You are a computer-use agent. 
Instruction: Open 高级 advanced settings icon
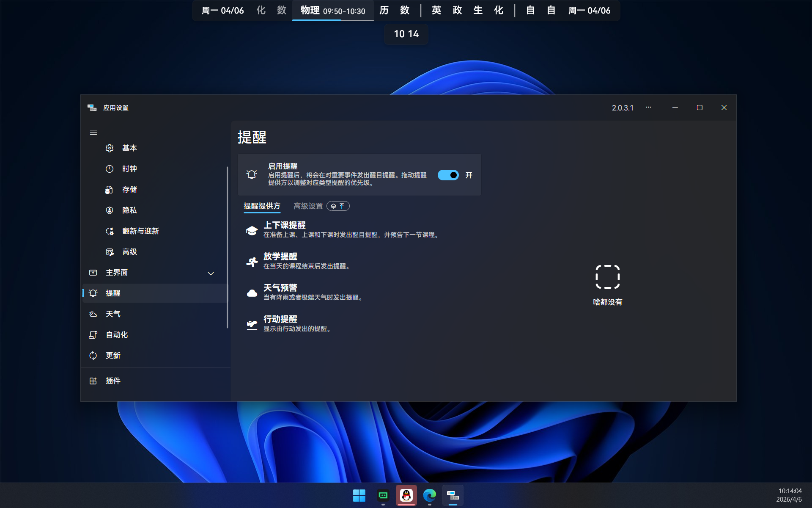(x=110, y=251)
